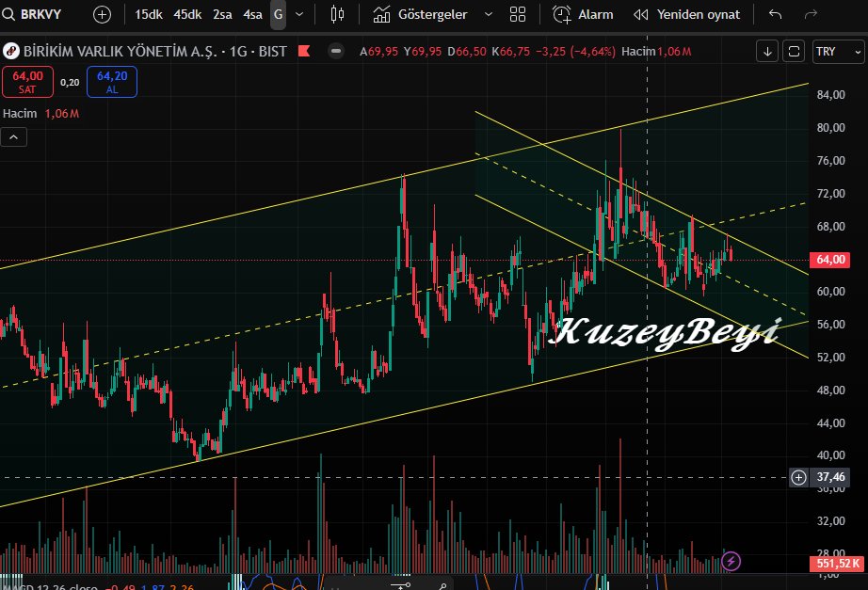
Task: Select the 15dk timeframe
Action: pos(149,14)
